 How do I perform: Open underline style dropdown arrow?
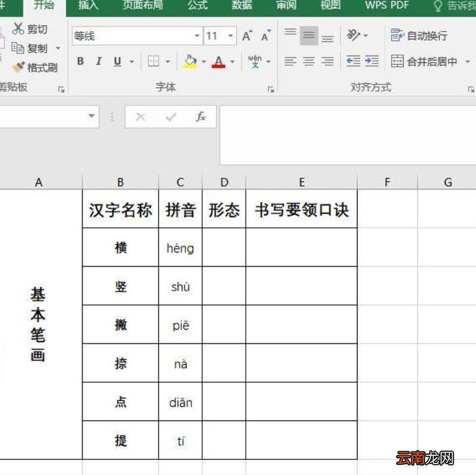(132, 62)
